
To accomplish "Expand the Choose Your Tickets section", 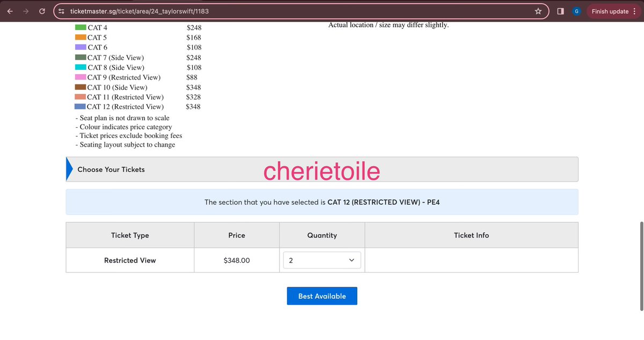I will click(x=322, y=169).
